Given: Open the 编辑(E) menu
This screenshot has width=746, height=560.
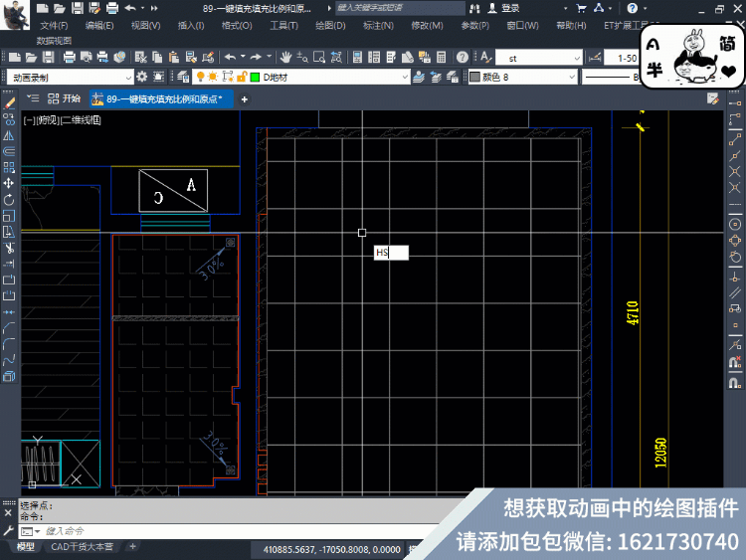Looking at the screenshot, I should tap(99, 26).
